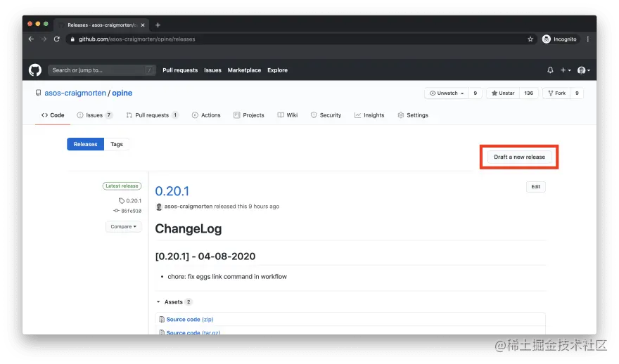Open commit 86fe910
This screenshot has width=619, height=364.
coord(127,211)
